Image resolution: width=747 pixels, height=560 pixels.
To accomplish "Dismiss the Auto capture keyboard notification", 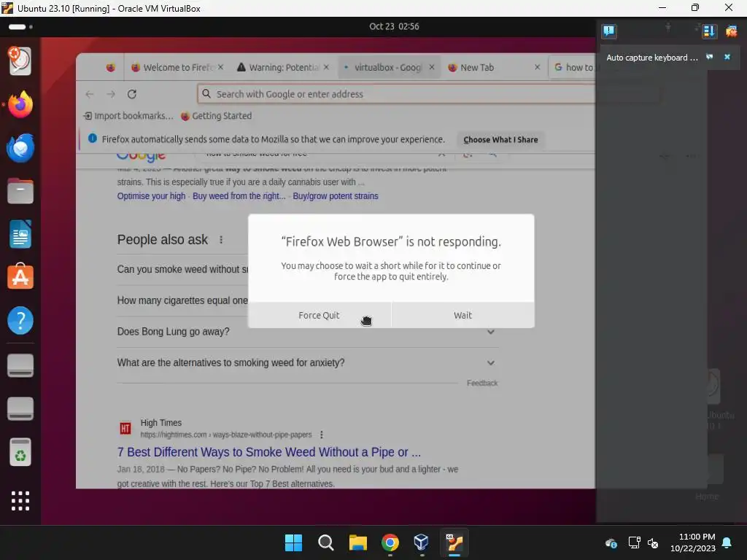I will point(727,57).
